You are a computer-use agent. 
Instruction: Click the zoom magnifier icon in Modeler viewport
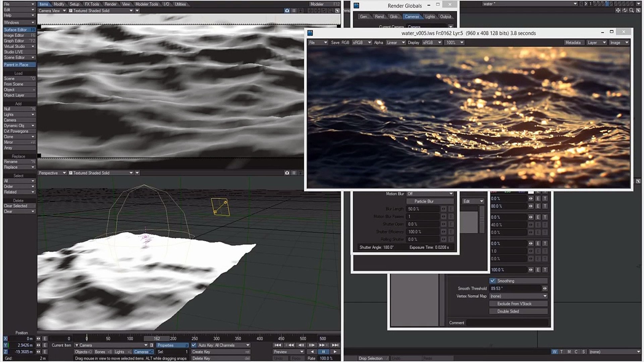click(x=631, y=10)
